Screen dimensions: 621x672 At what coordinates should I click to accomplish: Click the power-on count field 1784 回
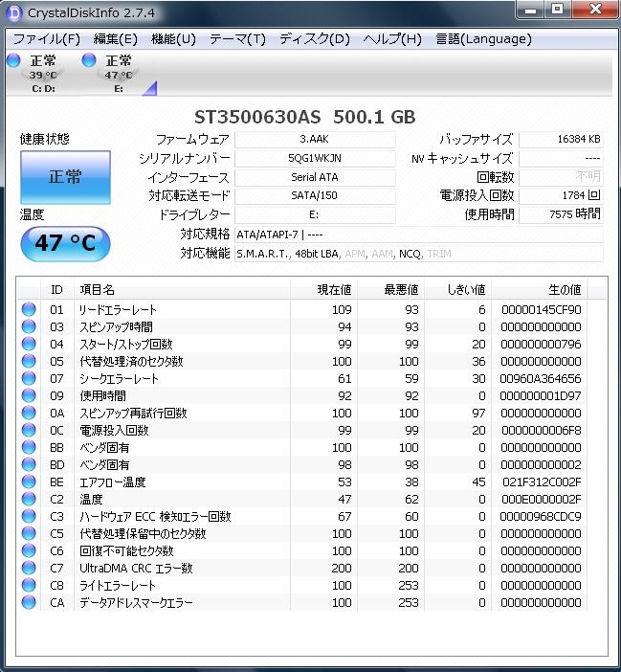[561, 196]
